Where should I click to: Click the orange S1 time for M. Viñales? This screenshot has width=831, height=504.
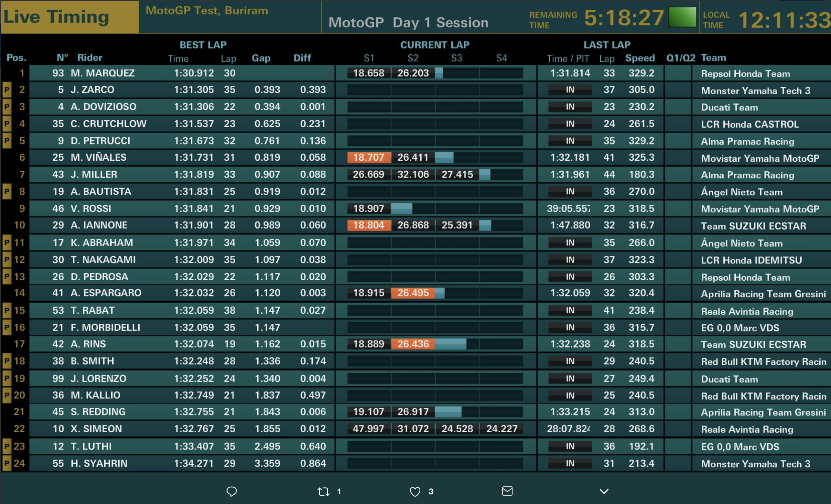369,158
